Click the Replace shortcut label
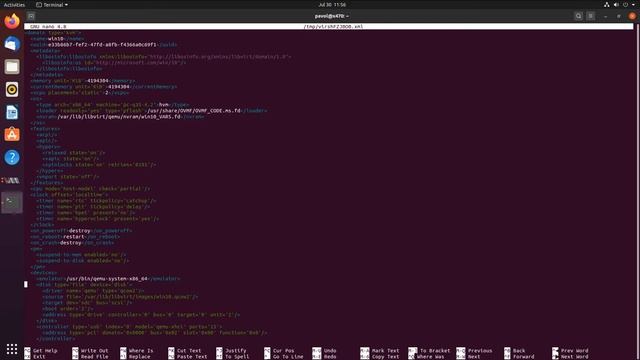The height and width of the screenshot is (360, 640). (140, 357)
